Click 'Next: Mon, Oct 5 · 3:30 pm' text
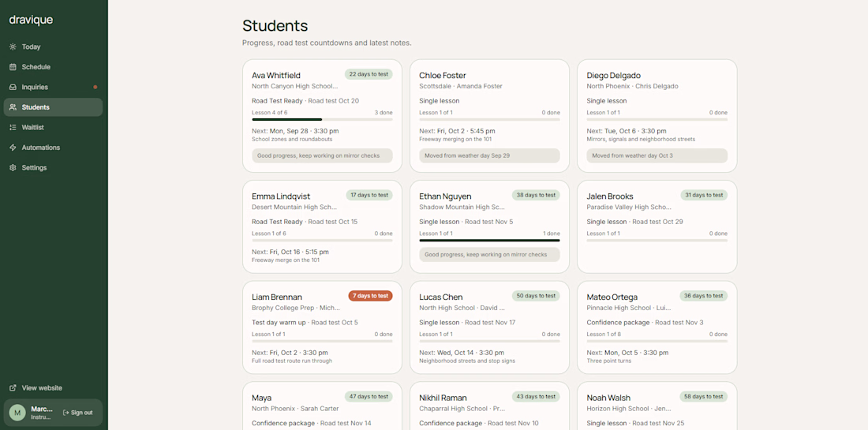868x430 pixels. click(x=627, y=353)
